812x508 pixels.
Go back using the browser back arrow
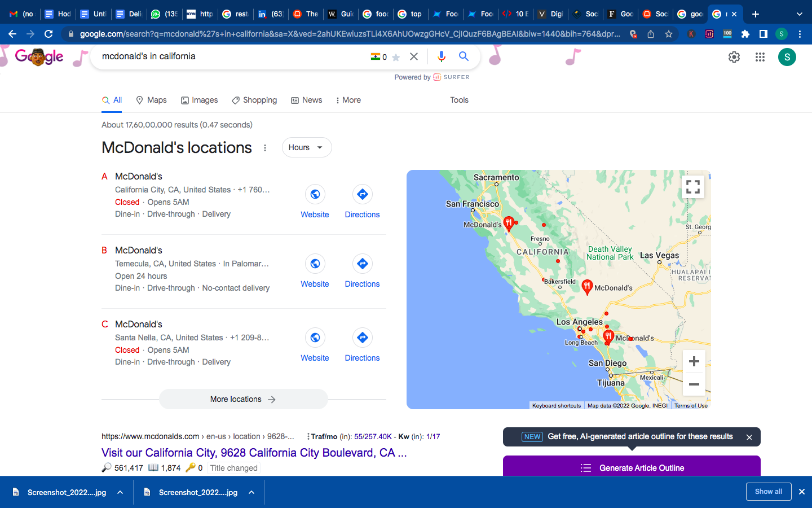[x=12, y=34]
